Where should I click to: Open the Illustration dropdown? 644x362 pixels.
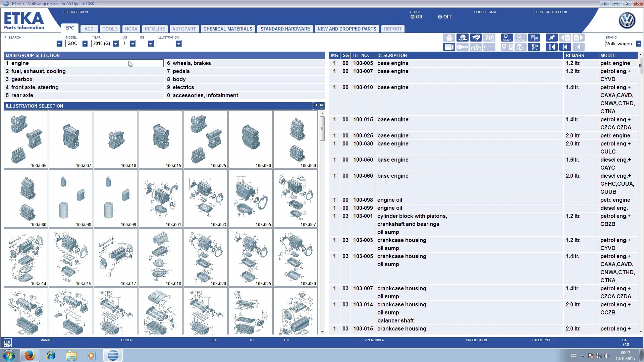[178, 44]
